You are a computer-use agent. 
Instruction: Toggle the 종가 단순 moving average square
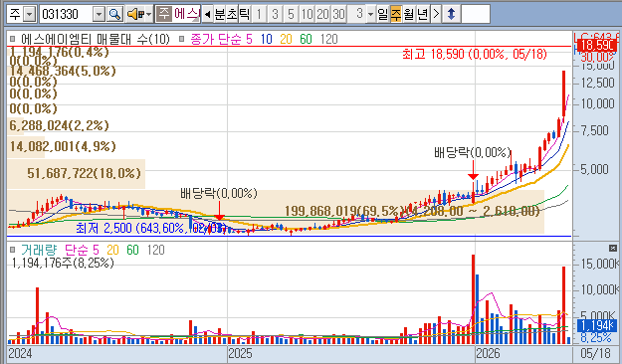(182, 39)
